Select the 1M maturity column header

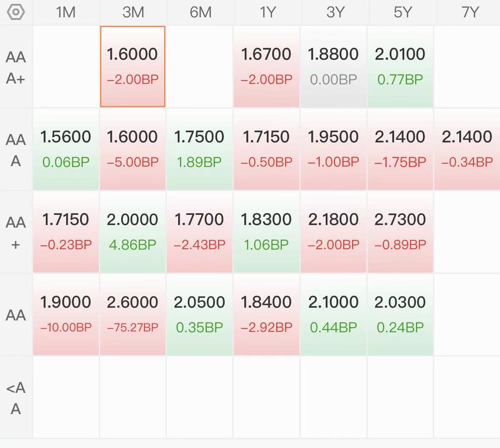pos(66,12)
